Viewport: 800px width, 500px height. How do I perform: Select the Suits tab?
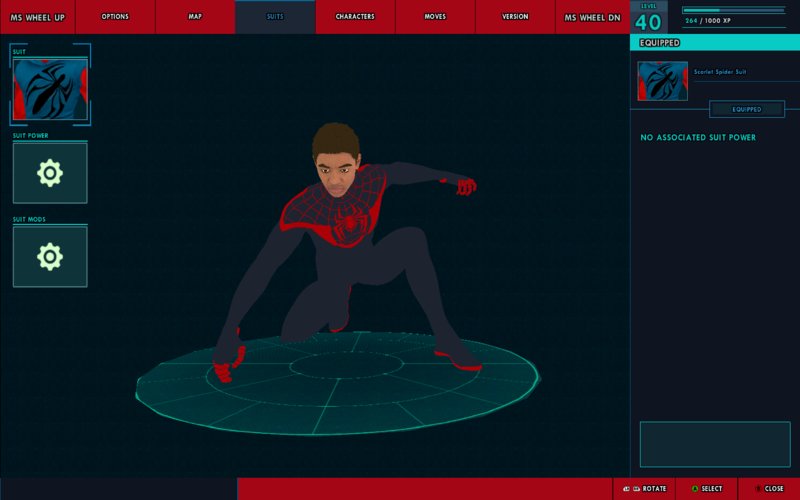[275, 17]
